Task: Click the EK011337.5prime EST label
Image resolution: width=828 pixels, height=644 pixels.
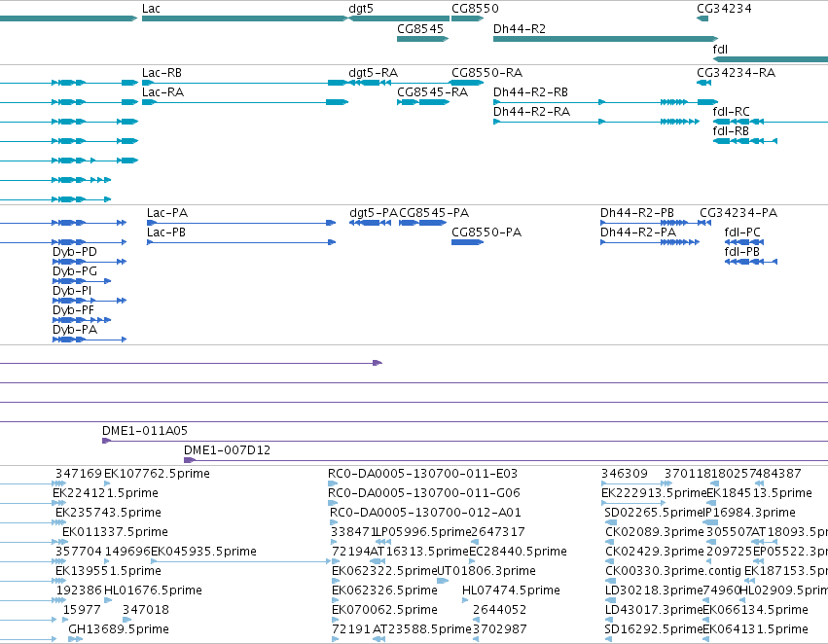Action: pyautogui.click(x=115, y=532)
